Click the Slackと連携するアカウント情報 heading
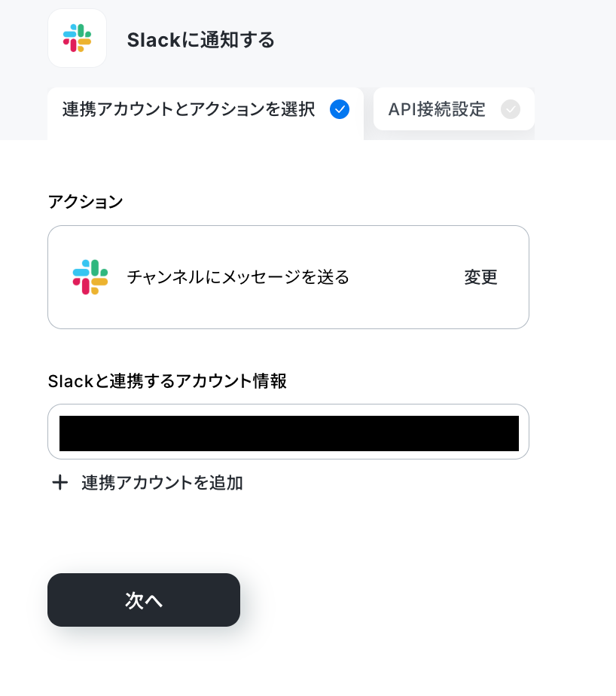This screenshot has width=616, height=696. point(167,381)
